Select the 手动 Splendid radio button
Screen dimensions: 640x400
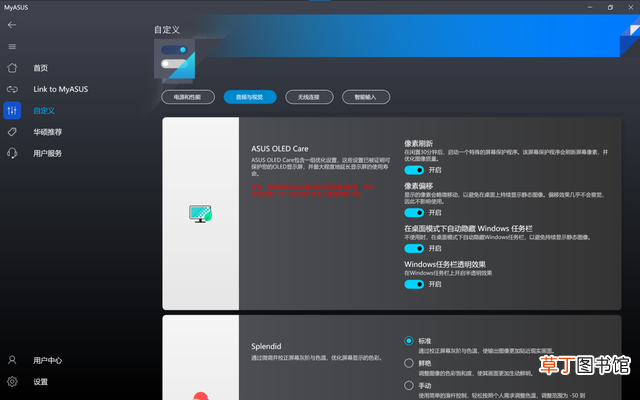(x=409, y=385)
